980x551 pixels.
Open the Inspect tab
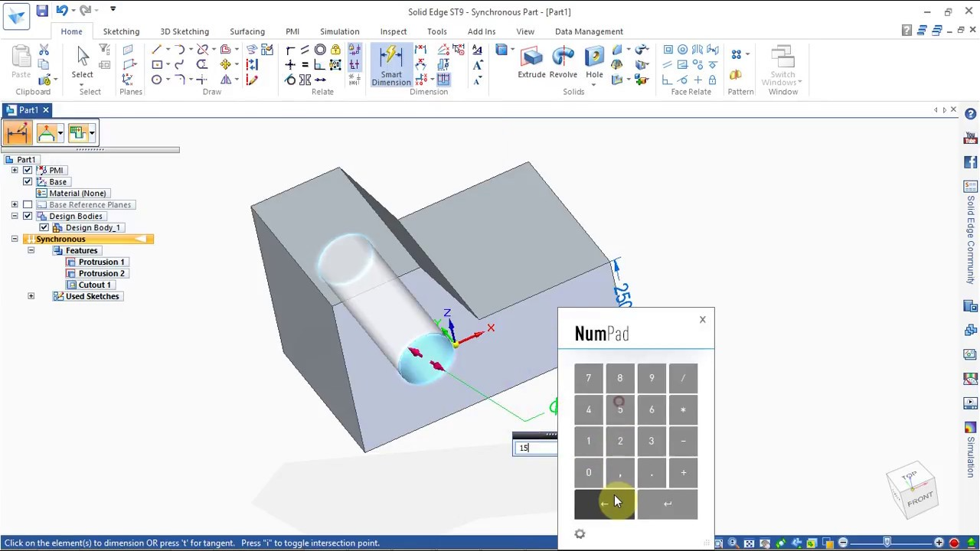[x=394, y=31]
